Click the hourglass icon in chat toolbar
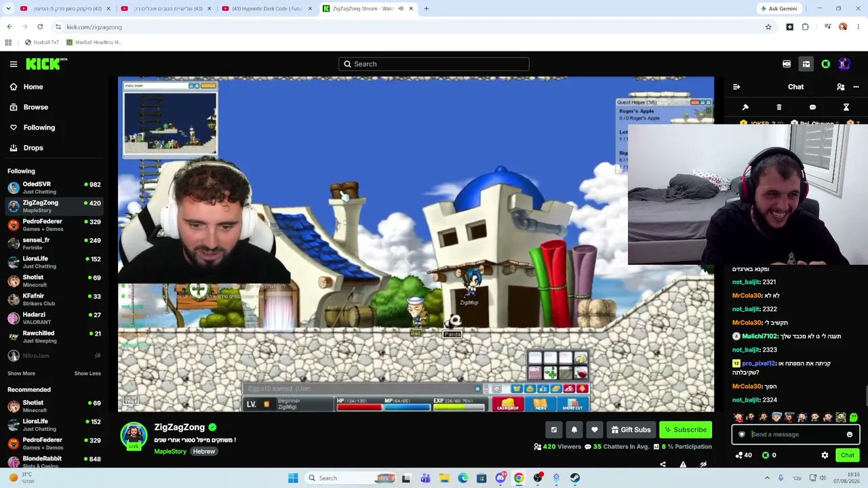 846,107
